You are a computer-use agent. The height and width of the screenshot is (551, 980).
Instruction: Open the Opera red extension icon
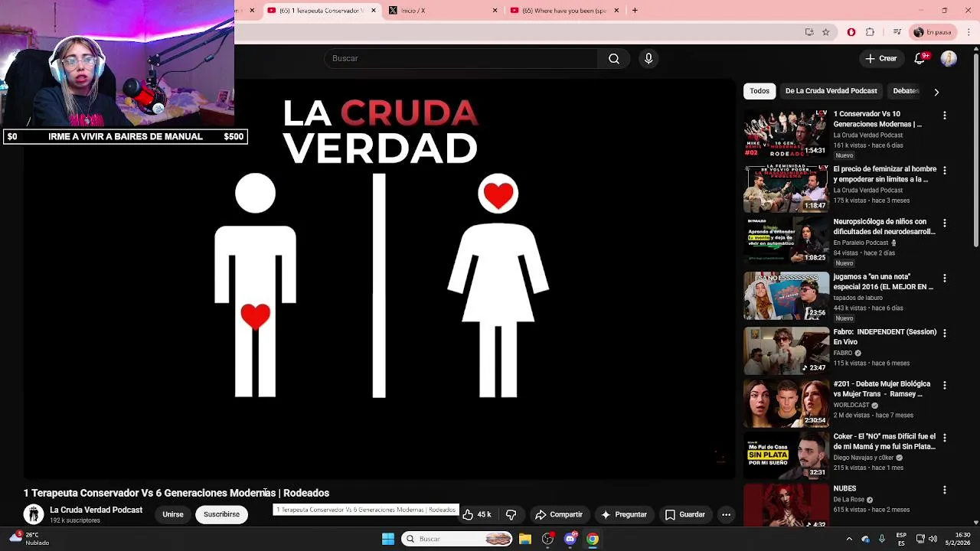point(851,32)
